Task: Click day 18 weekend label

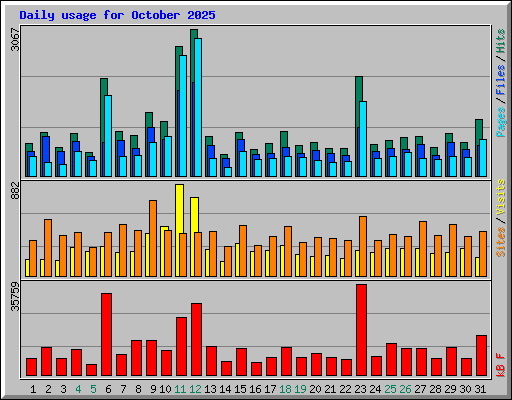Action: [x=285, y=389]
